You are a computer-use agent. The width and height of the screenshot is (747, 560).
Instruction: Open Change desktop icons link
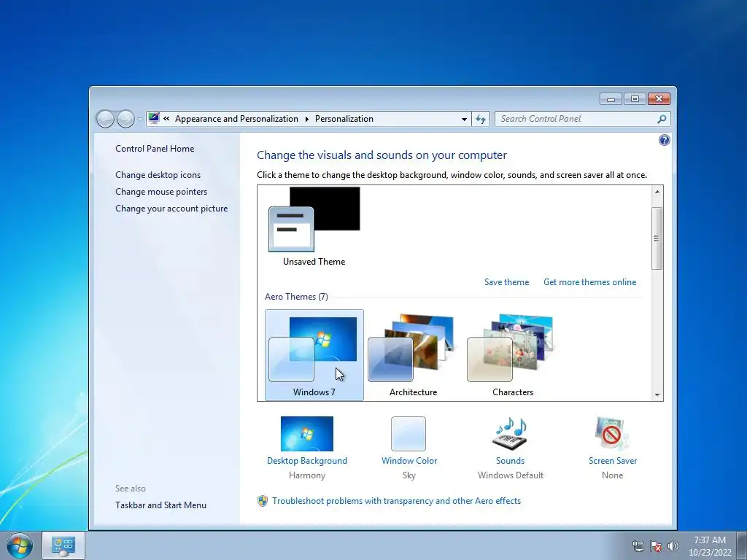158,175
